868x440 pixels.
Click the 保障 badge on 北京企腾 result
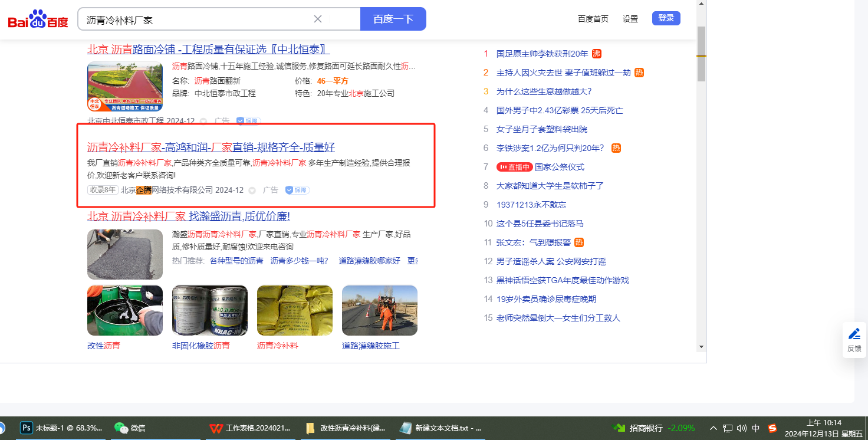coord(298,190)
